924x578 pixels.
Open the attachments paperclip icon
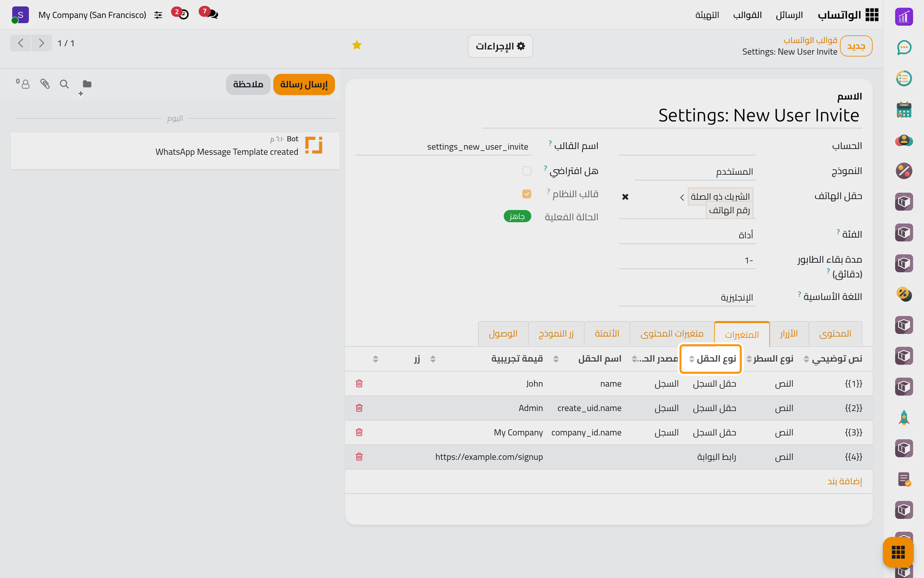[45, 84]
